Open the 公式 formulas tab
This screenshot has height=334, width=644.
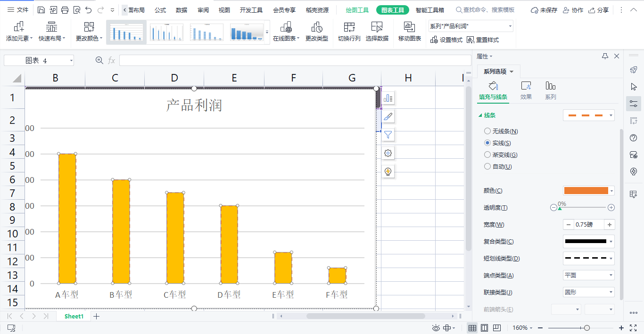[160, 10]
